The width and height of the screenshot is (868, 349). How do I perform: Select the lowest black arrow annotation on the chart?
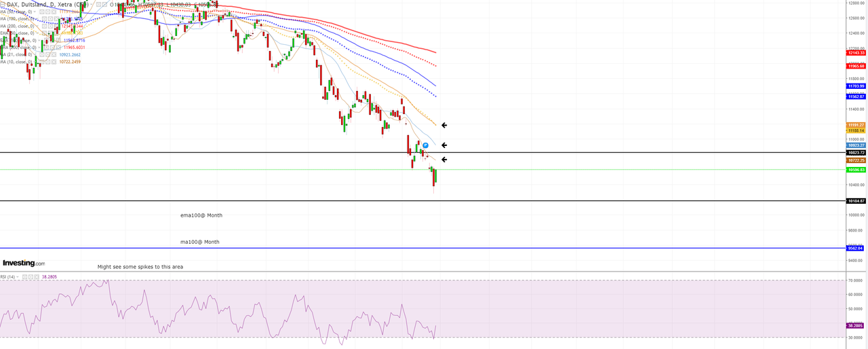point(444,160)
